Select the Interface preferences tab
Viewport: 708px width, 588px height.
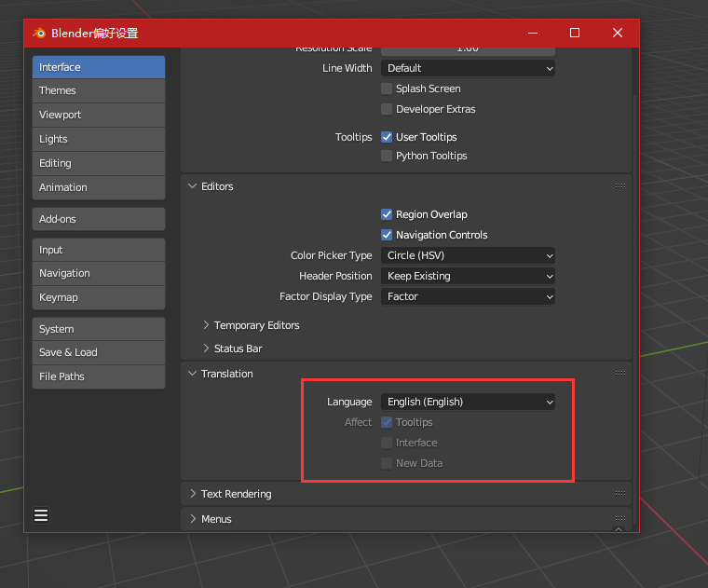(99, 67)
